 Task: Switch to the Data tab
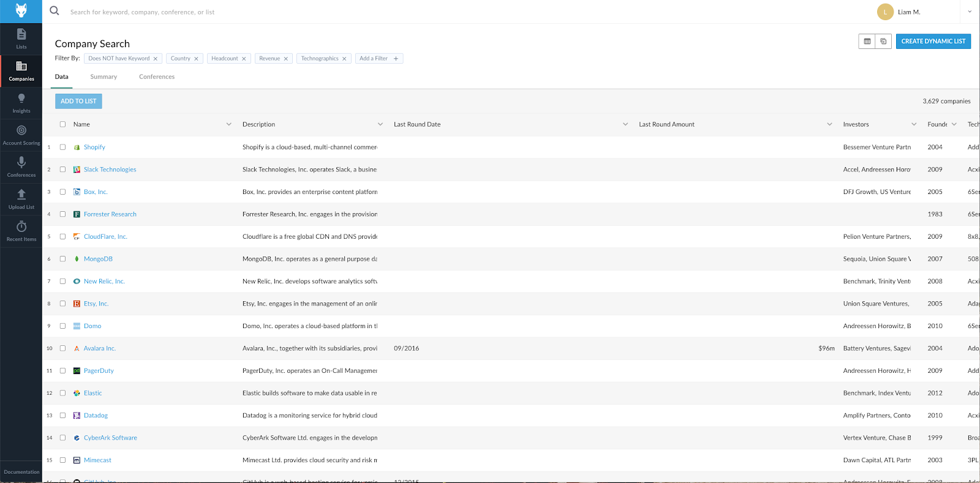(62, 77)
